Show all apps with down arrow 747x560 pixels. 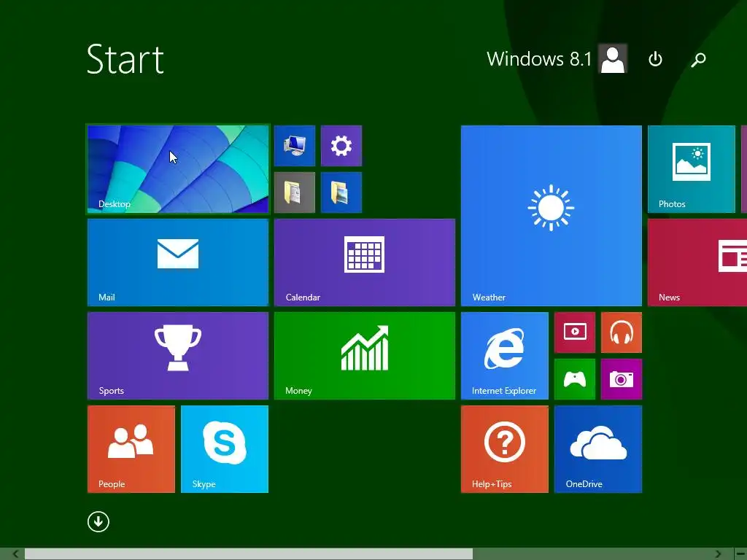[x=98, y=522]
